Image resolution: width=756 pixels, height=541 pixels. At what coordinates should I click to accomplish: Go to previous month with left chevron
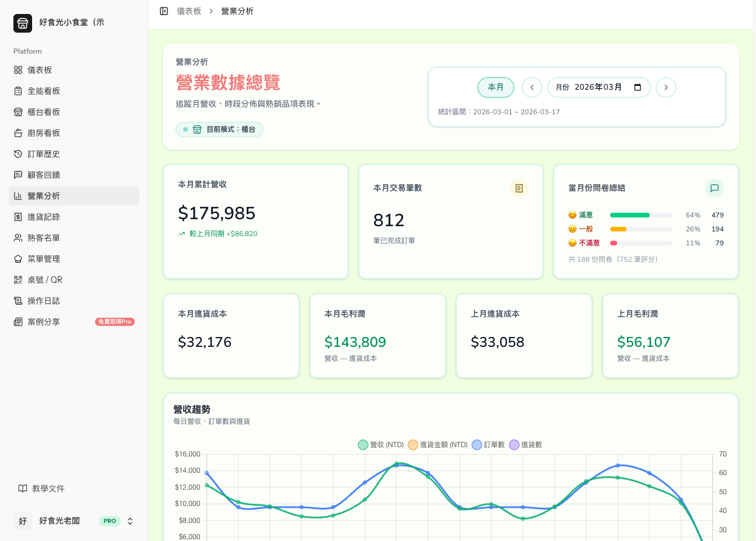click(532, 87)
